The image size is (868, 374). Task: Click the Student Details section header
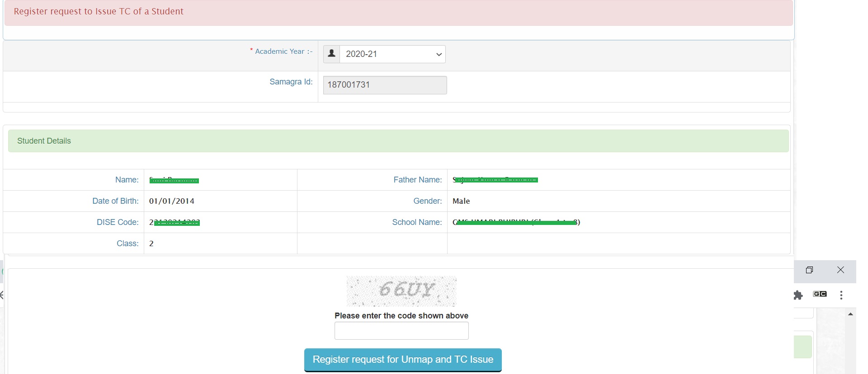click(x=44, y=141)
